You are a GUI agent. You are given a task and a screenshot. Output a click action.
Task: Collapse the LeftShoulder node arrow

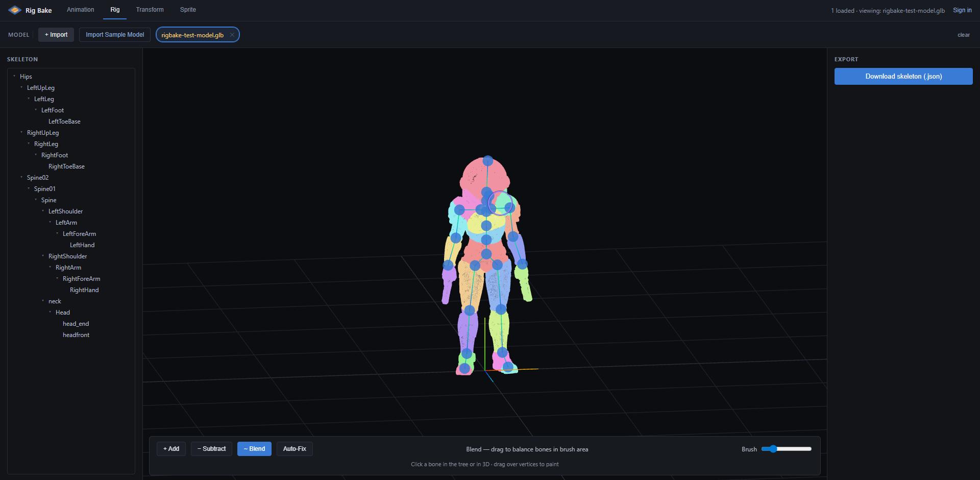[43, 211]
